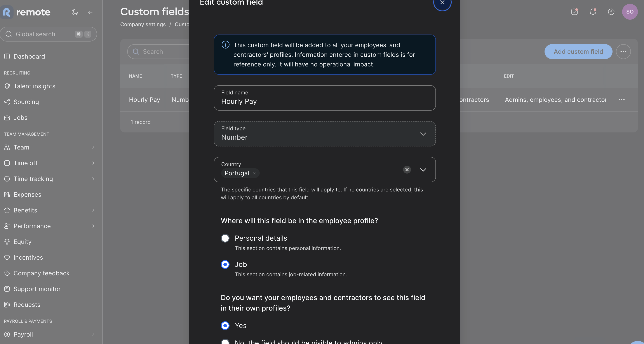The image size is (644, 344).
Task: Open the Incentives section
Action: click(28, 257)
